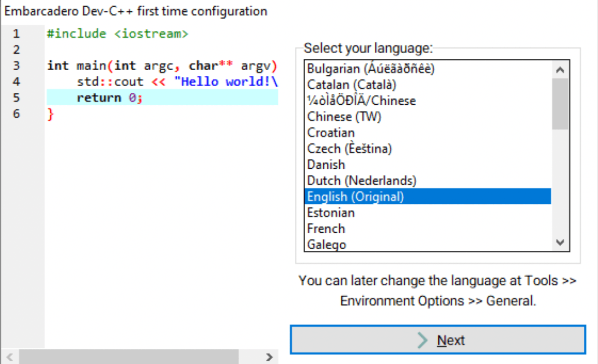
Task: Select Czech language entry
Action: pyautogui.click(x=427, y=149)
